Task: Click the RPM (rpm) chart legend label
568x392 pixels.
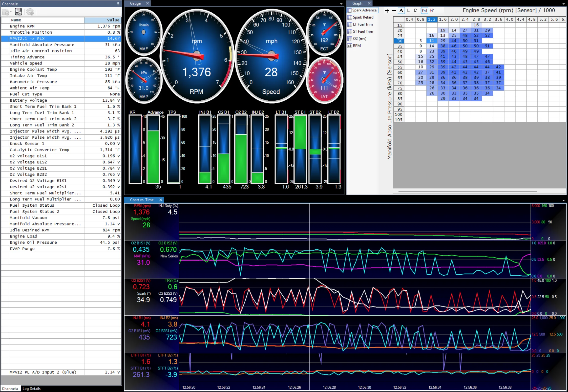Action: tap(142, 206)
